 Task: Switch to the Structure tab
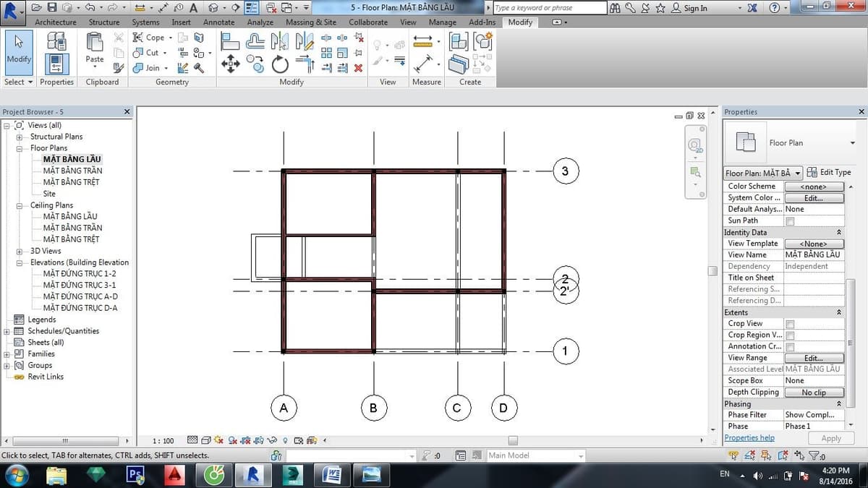tap(104, 22)
